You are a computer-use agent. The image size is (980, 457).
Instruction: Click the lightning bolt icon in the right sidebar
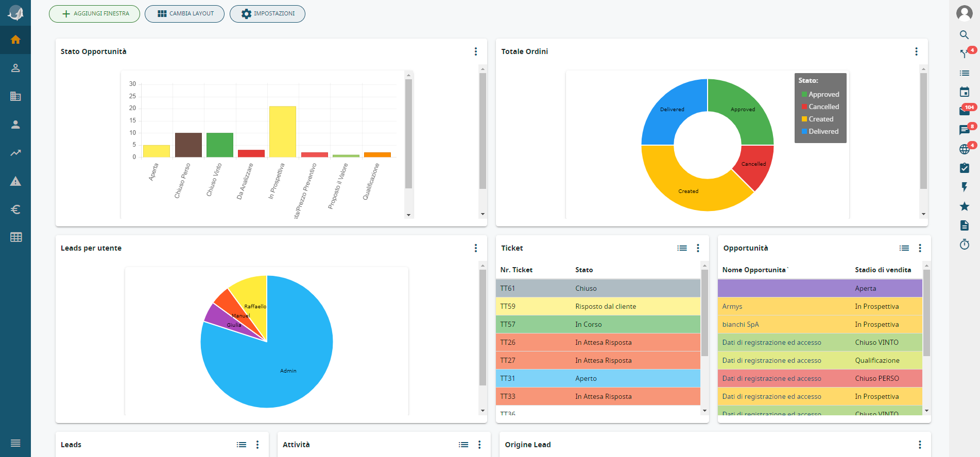[964, 187]
